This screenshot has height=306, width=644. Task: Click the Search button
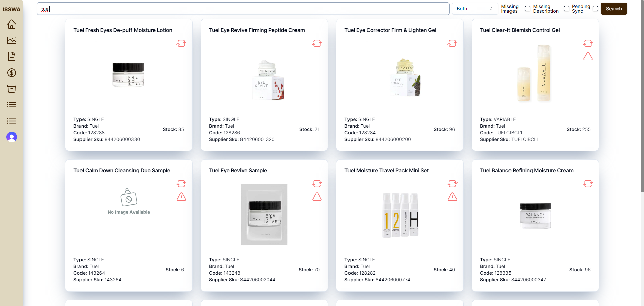[x=614, y=9]
